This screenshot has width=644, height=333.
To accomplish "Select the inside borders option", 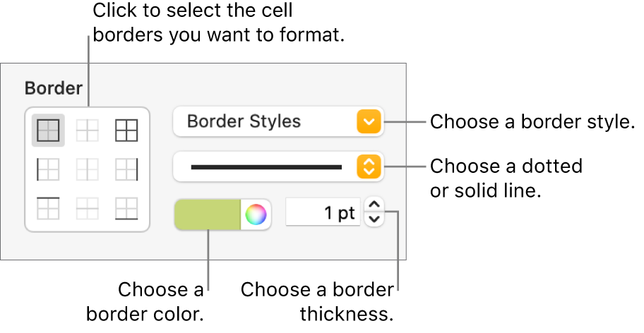I will tap(88, 131).
